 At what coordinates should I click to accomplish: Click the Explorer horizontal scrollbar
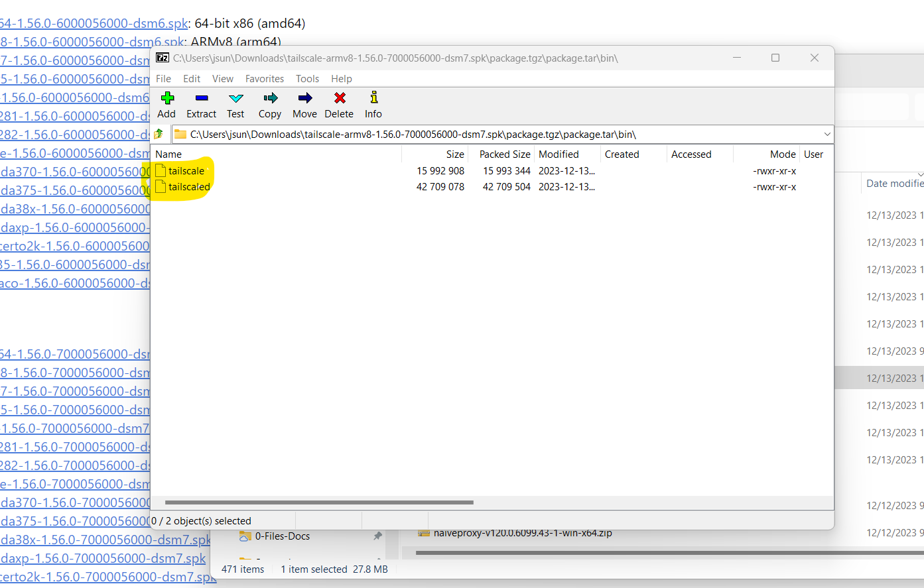670,552
